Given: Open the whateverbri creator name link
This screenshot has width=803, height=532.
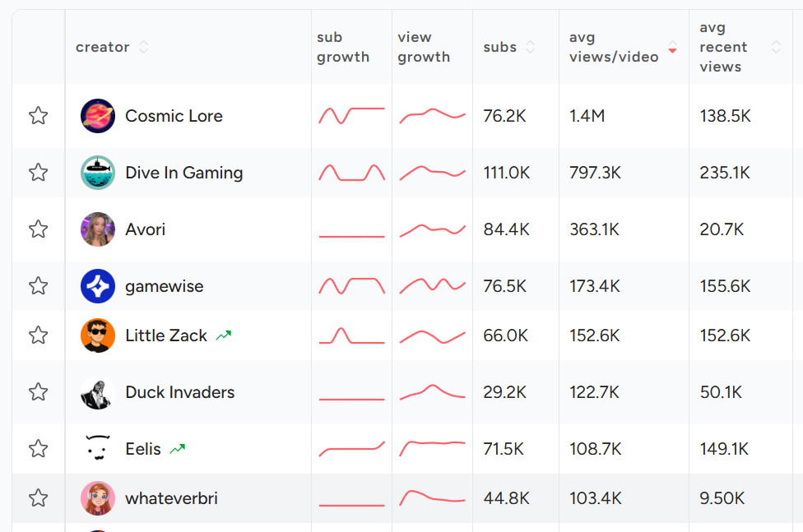Looking at the screenshot, I should pos(171,498).
